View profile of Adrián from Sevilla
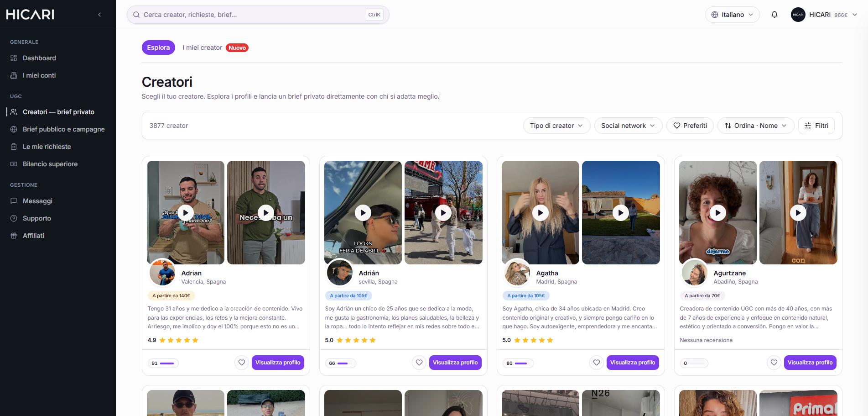This screenshot has height=416, width=868. click(x=455, y=363)
